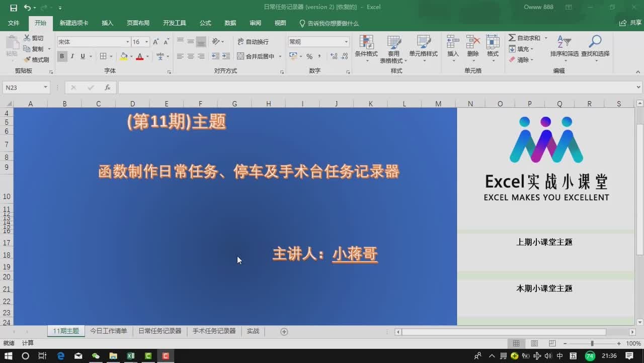Open the number format dropdown (常规)
The image size is (644, 363).
(346, 42)
